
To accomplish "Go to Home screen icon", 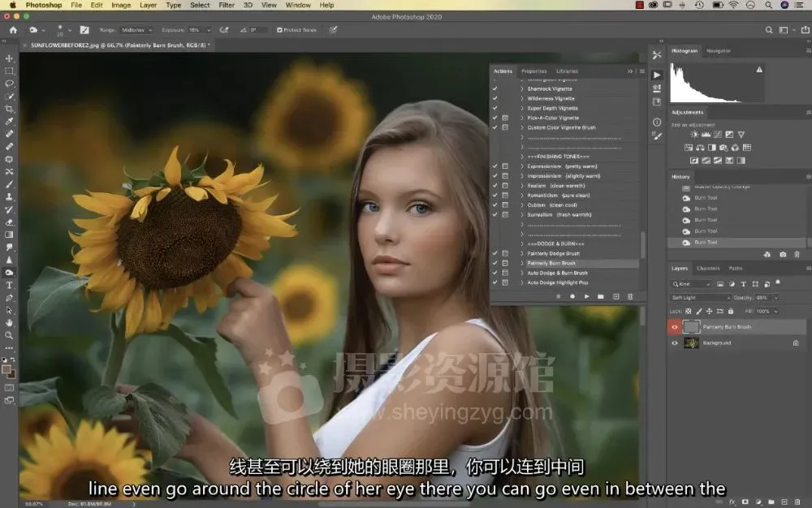I will click(x=14, y=30).
